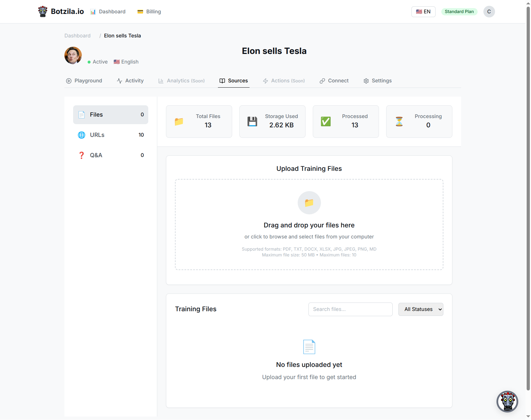This screenshot has height=420, width=531.
Task: Click the Connect link icon
Action: pos(322,81)
